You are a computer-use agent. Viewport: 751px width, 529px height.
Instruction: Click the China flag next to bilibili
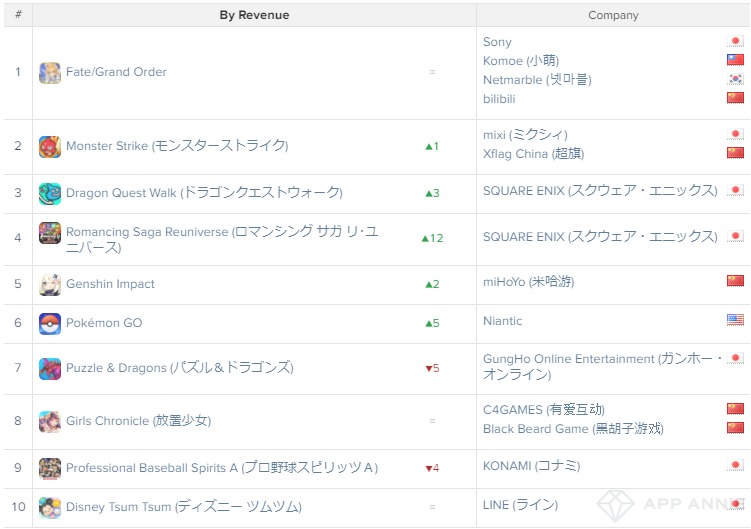735,98
